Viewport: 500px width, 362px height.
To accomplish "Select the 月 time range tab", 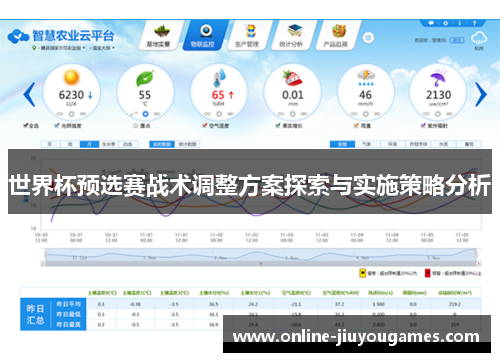I will coord(89,144).
